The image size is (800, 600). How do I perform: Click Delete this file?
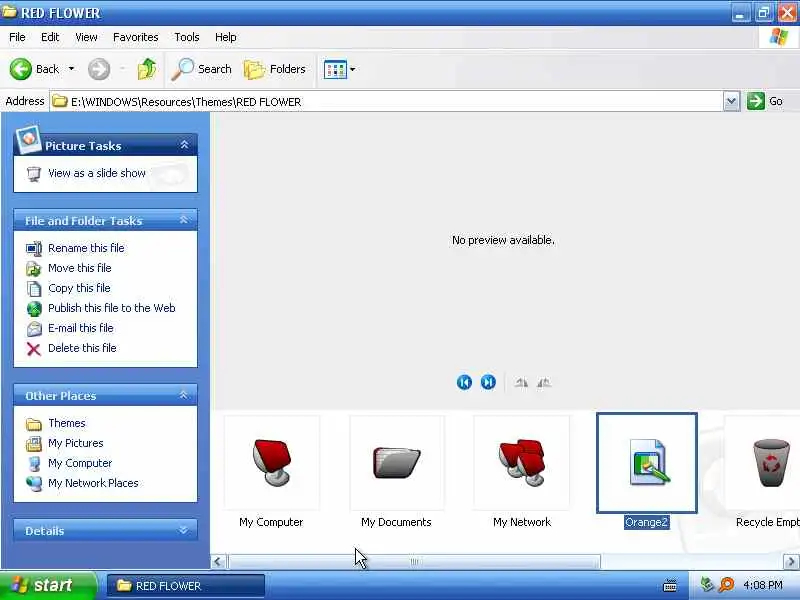(82, 348)
